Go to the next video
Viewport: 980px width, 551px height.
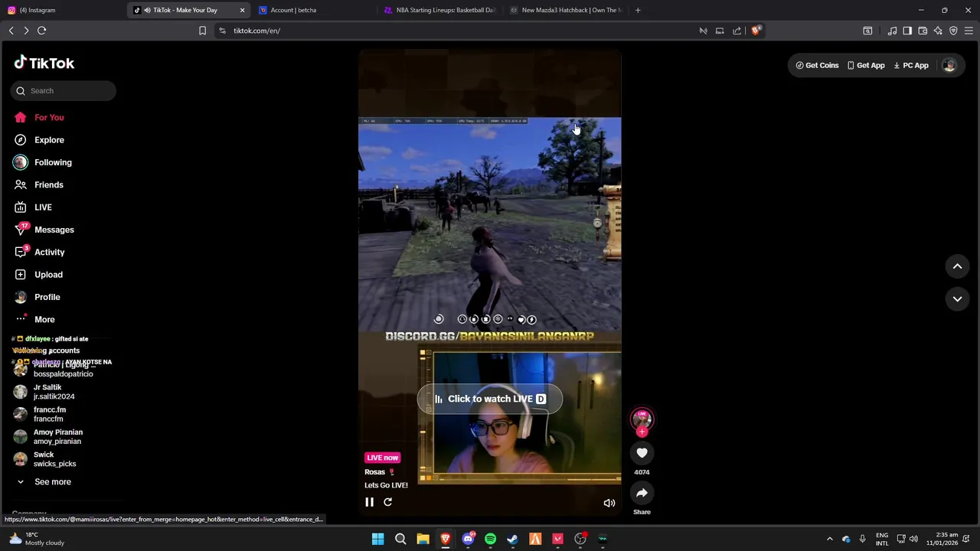(957, 299)
